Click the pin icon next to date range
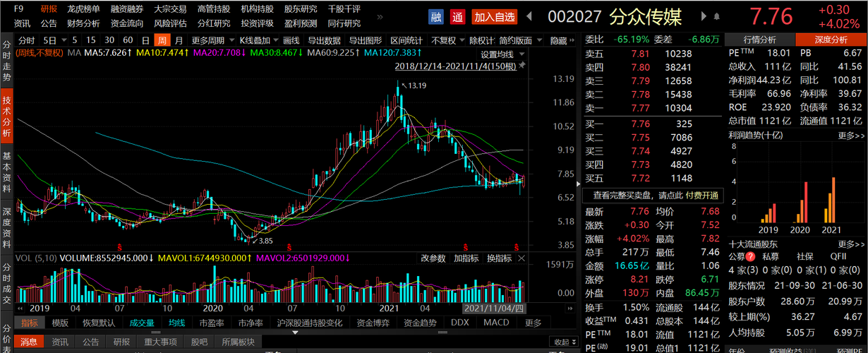The height and width of the screenshot is (353, 868). click(x=522, y=66)
